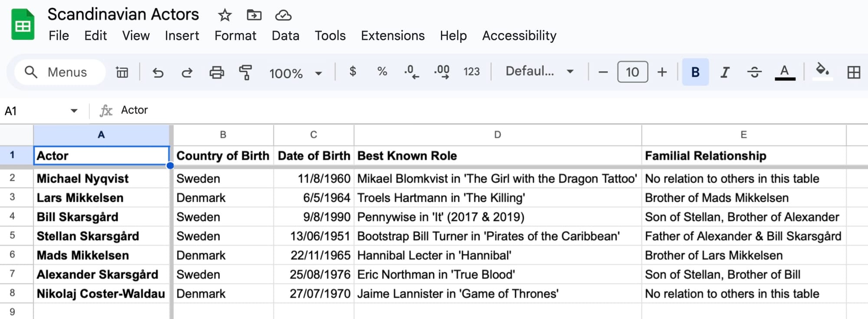Toggle strikethrough formatting button

754,72
